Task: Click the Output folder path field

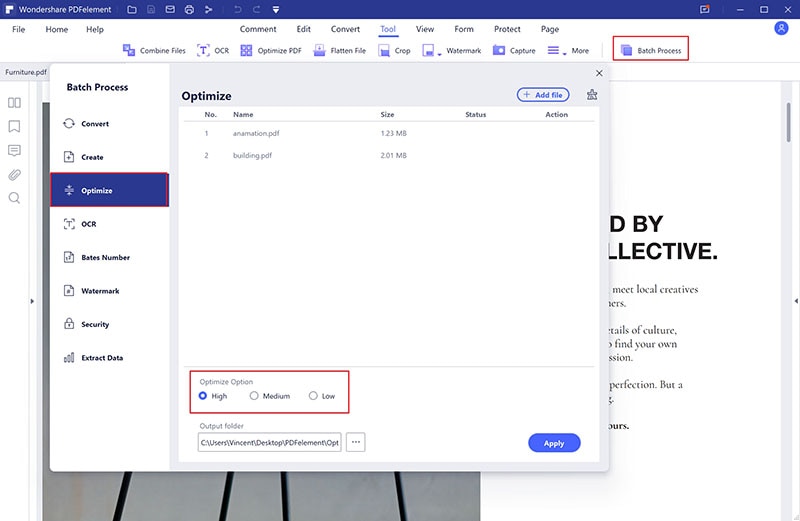Action: pos(269,442)
